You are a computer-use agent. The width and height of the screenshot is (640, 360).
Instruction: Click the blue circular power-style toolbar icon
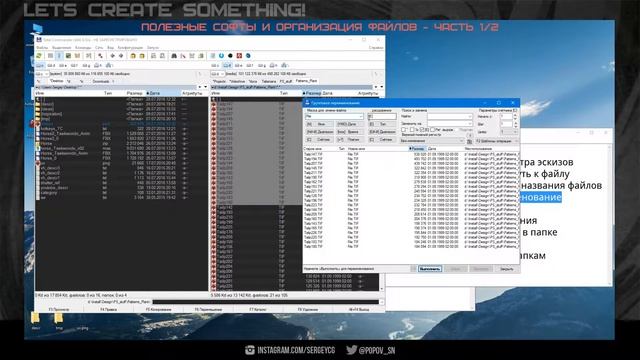221,56
